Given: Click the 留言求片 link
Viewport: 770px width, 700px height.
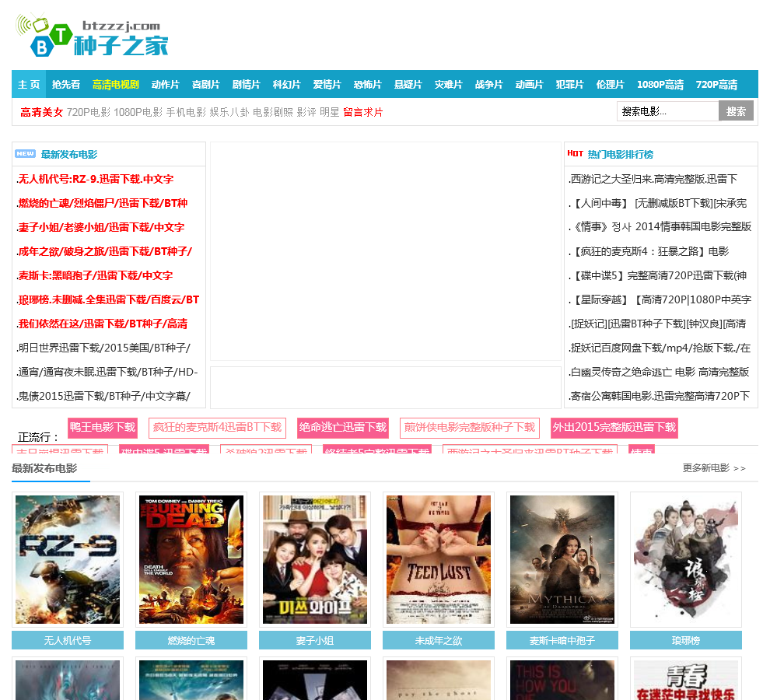Looking at the screenshot, I should click(x=363, y=113).
